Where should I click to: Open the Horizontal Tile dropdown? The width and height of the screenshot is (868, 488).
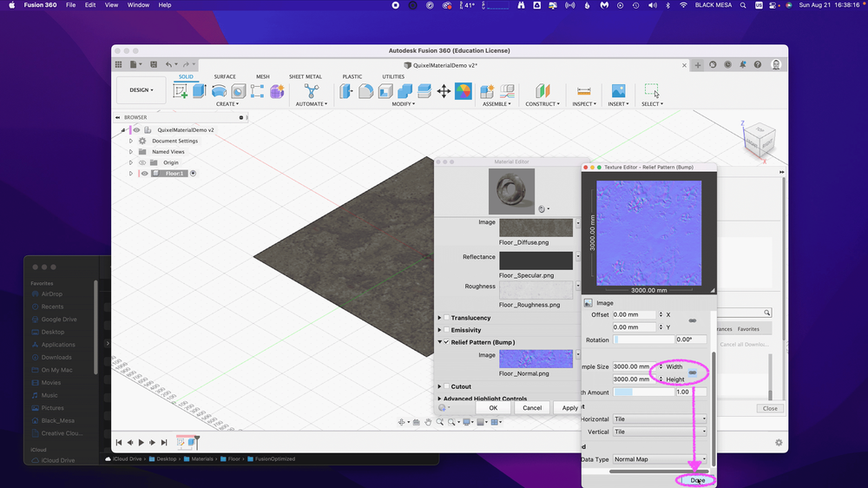click(660, 419)
